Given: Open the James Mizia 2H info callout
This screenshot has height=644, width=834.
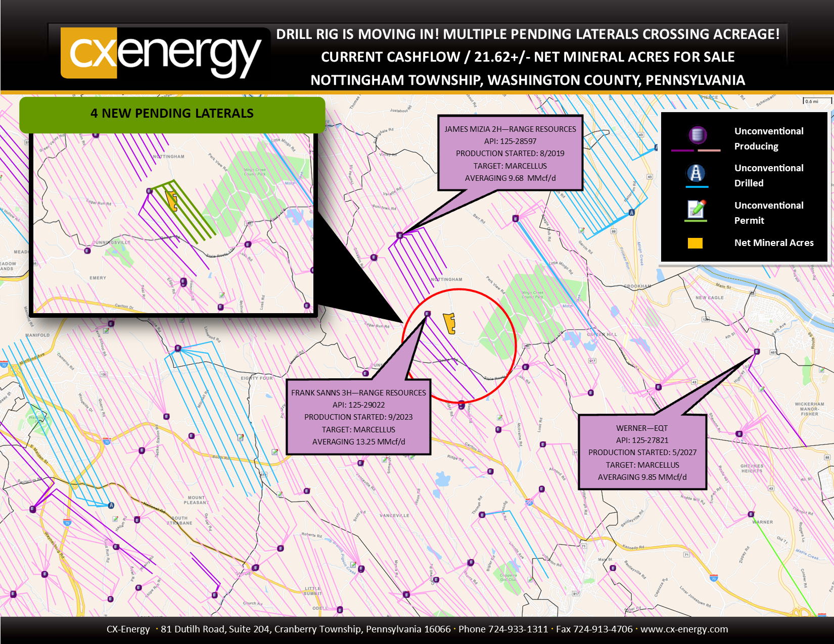Looking at the screenshot, I should click(510, 153).
